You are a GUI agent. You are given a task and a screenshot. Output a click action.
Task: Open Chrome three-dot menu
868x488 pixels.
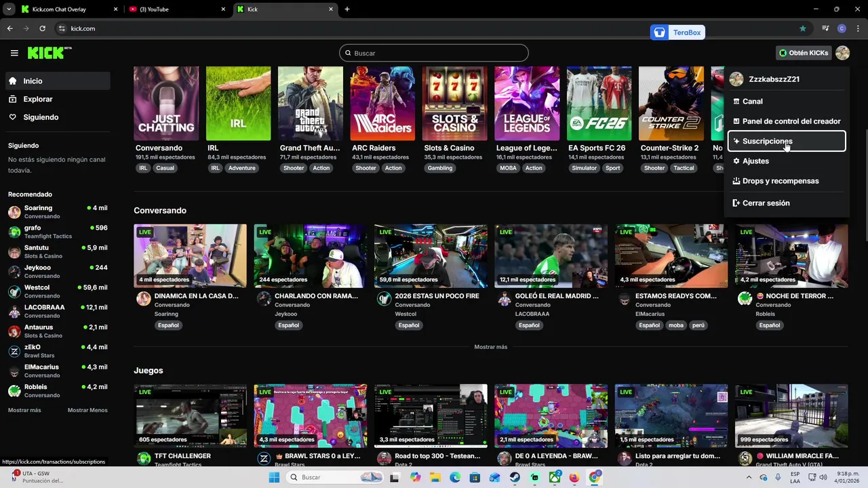pyautogui.click(x=858, y=28)
